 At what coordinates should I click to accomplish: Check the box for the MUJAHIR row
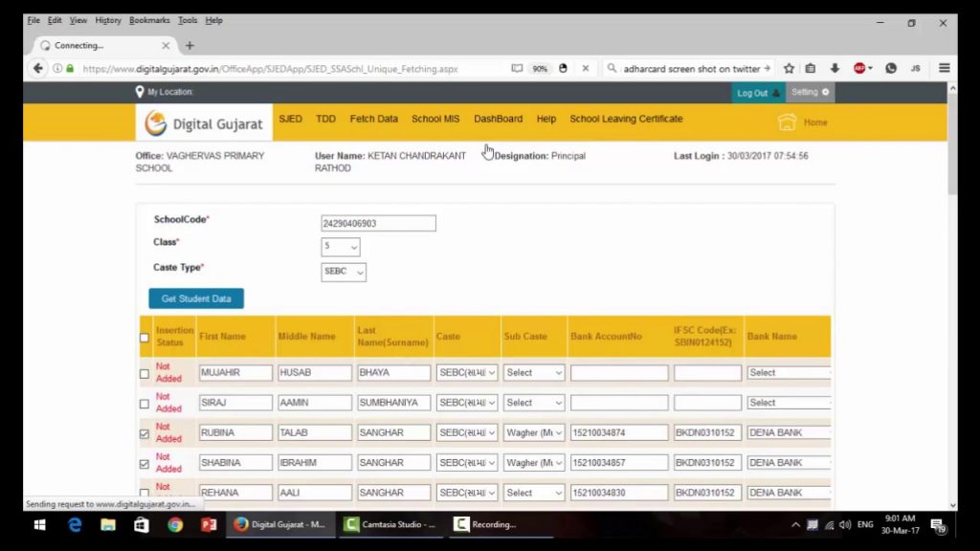coord(145,373)
